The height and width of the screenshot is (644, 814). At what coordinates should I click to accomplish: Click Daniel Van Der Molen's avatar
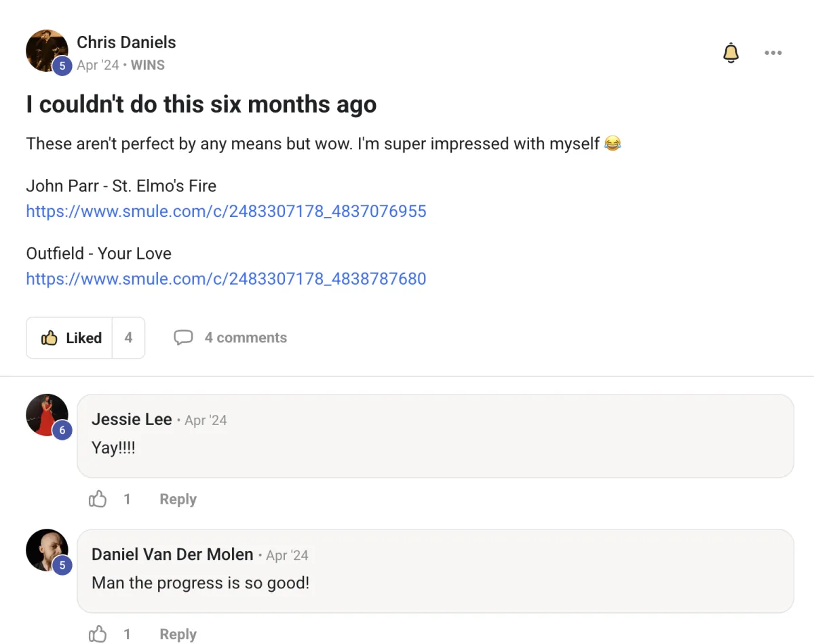pos(45,549)
